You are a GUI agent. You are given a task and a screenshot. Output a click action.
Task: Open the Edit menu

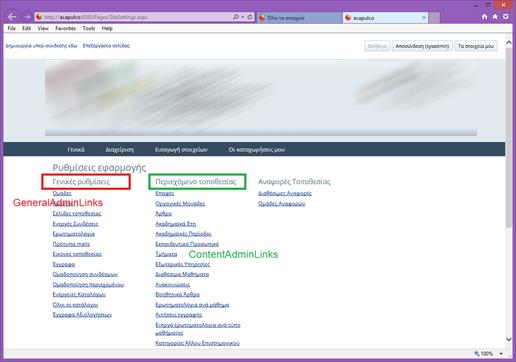coord(27,28)
